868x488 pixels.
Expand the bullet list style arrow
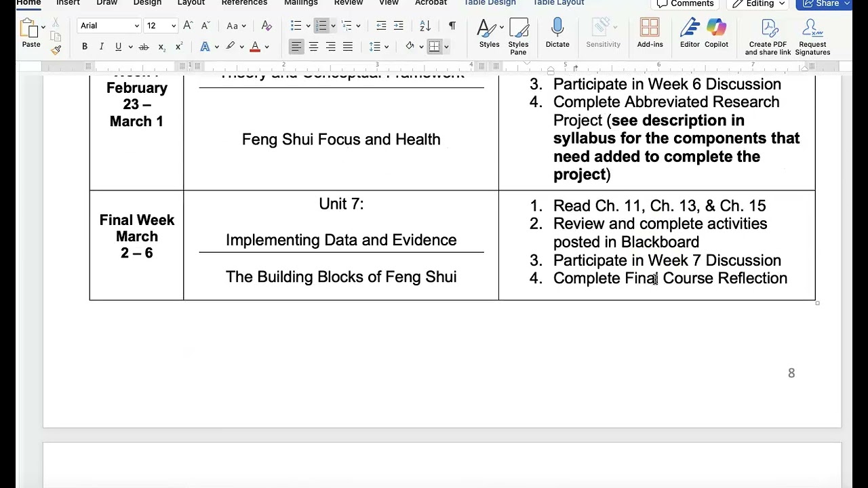tap(308, 26)
